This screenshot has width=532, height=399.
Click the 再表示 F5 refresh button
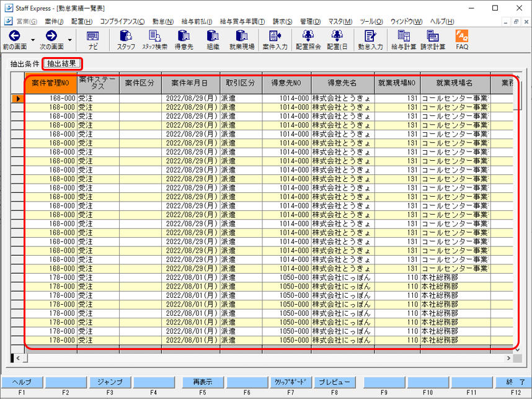203,382
